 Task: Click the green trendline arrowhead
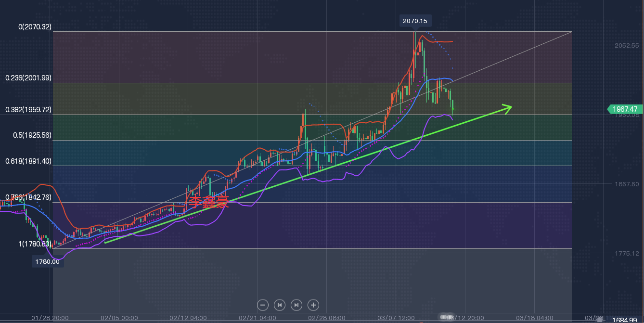[506, 108]
